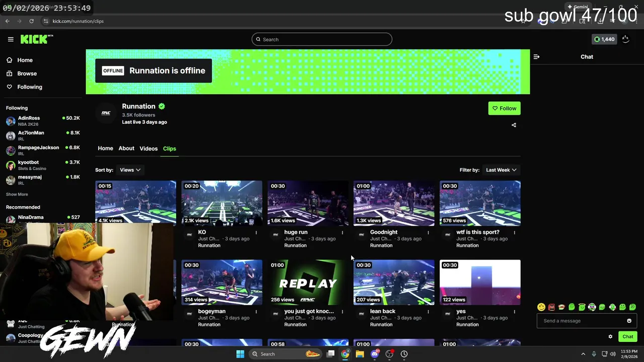Screen dimensions: 644x362
Task: Open options menu for huge run clip
Action: point(342,232)
